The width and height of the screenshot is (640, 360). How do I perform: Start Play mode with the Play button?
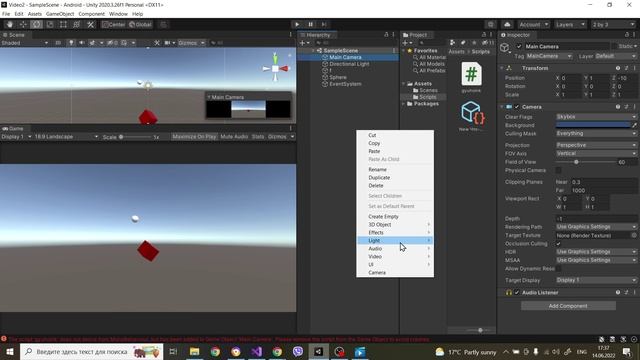coord(297,24)
